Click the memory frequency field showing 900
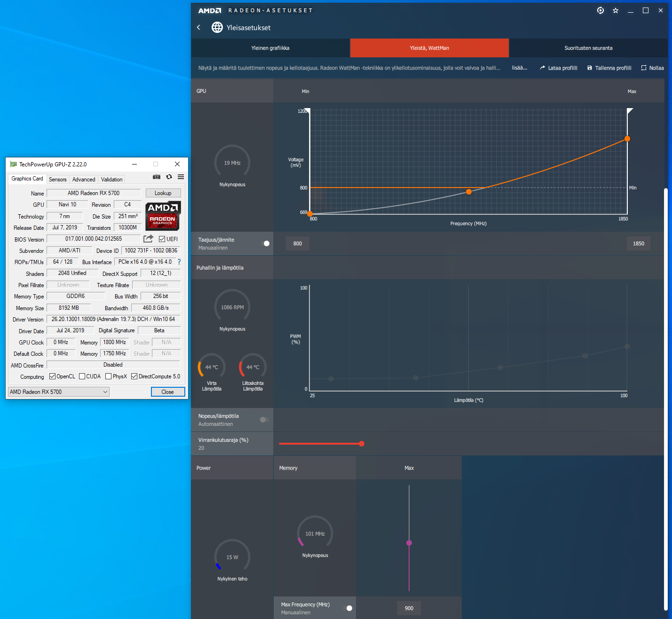 [x=409, y=608]
